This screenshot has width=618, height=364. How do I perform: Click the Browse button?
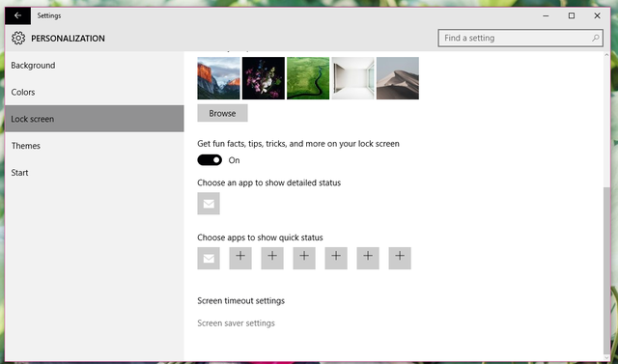pyautogui.click(x=222, y=113)
